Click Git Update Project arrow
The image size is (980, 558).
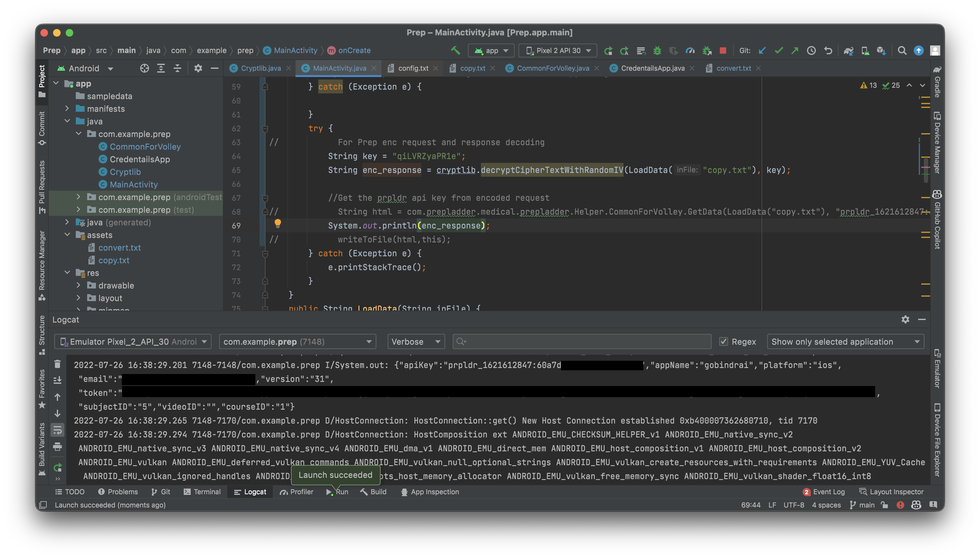pyautogui.click(x=762, y=50)
